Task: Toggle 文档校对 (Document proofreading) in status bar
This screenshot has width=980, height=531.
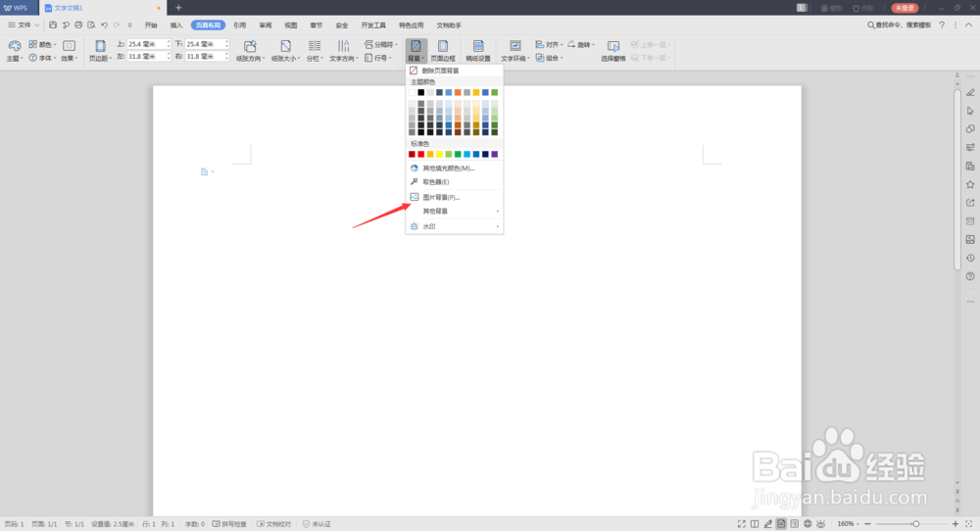Action: [274, 524]
